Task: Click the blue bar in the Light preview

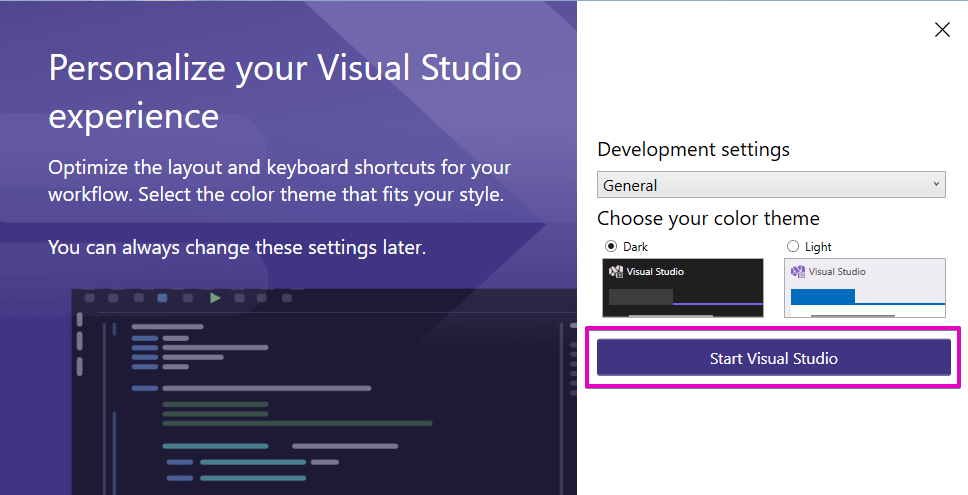Action: [823, 297]
